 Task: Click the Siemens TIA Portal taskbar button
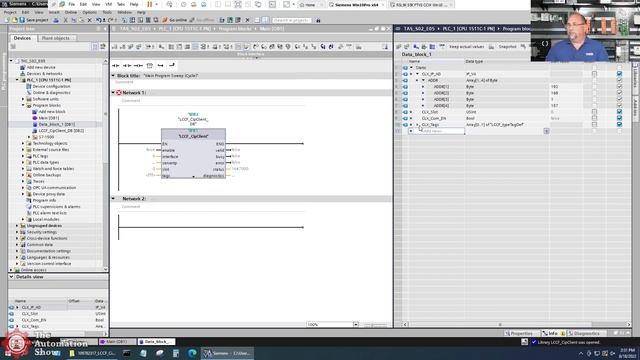227,353
